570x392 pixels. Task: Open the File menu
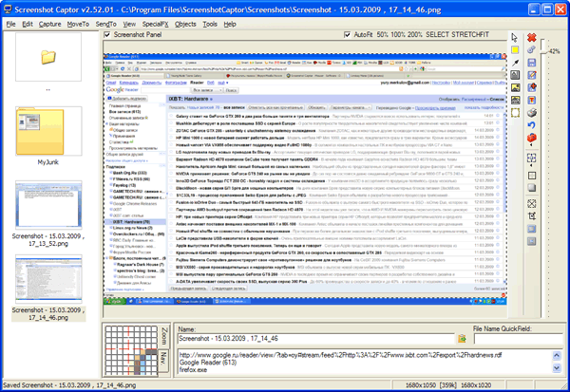[x=10, y=24]
